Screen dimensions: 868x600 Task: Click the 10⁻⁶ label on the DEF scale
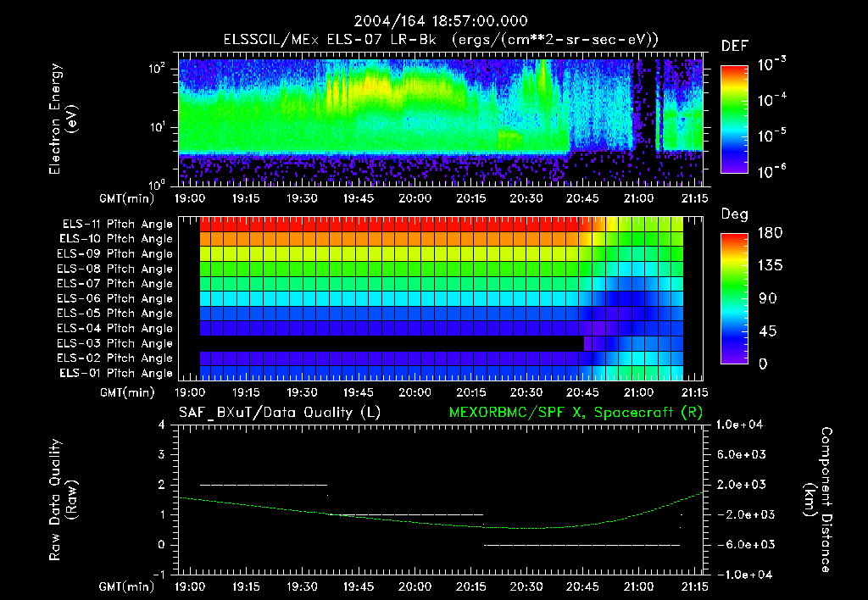pos(771,171)
